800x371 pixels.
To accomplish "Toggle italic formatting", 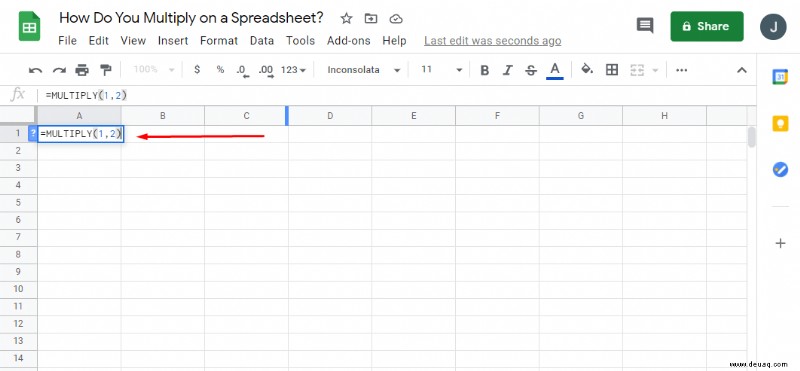I will 508,70.
